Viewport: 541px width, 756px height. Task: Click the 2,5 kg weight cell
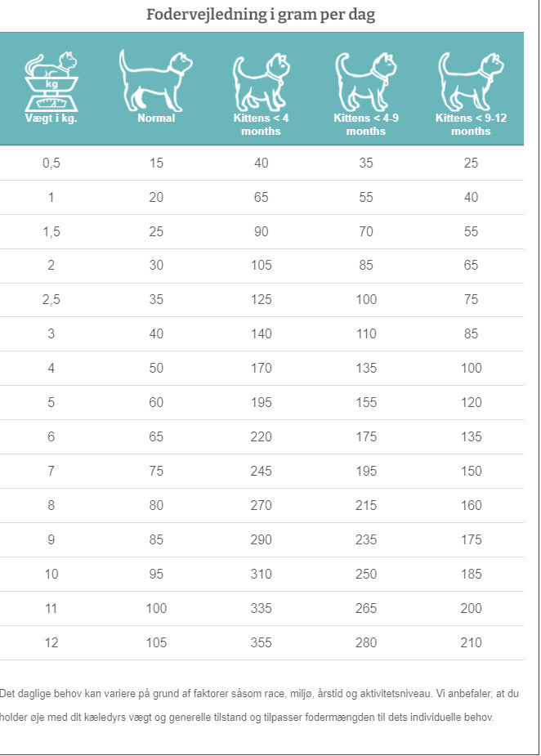pyautogui.click(x=51, y=299)
